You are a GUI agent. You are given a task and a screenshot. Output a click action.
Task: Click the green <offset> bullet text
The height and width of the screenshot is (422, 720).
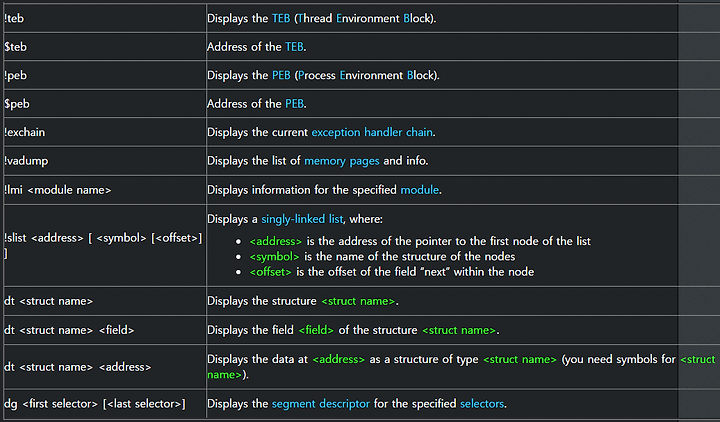(x=270, y=272)
